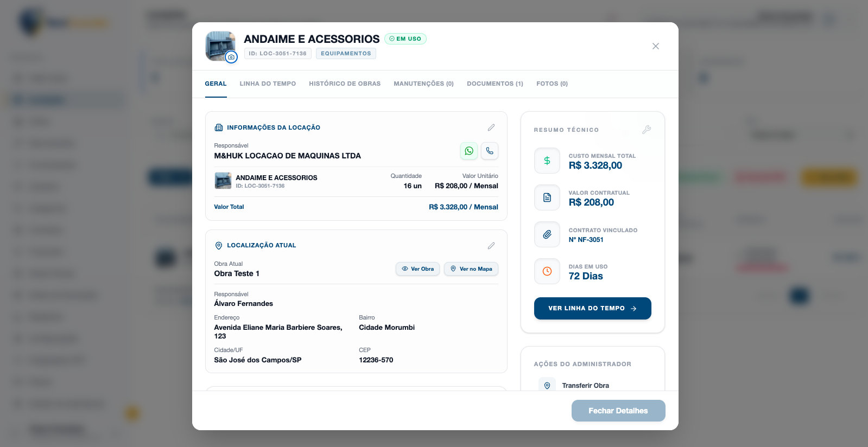868x447 pixels.
Task: Open the Fotos (0) tab
Action: click(x=552, y=84)
